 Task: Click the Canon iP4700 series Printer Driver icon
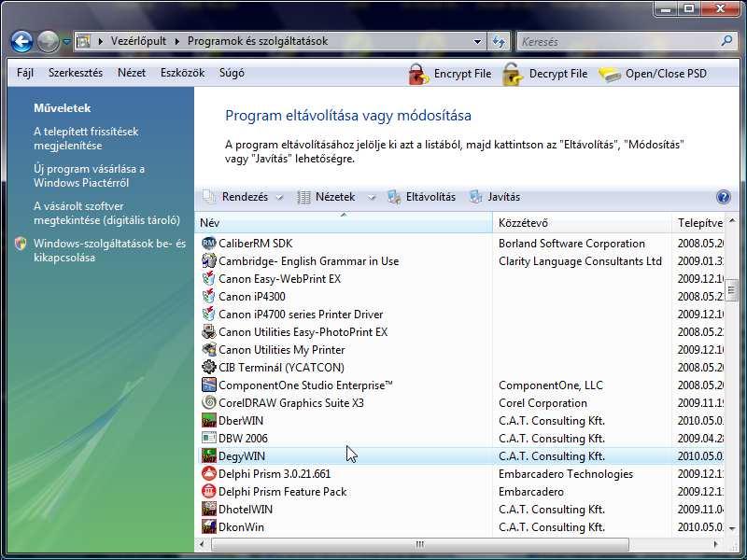(x=208, y=315)
